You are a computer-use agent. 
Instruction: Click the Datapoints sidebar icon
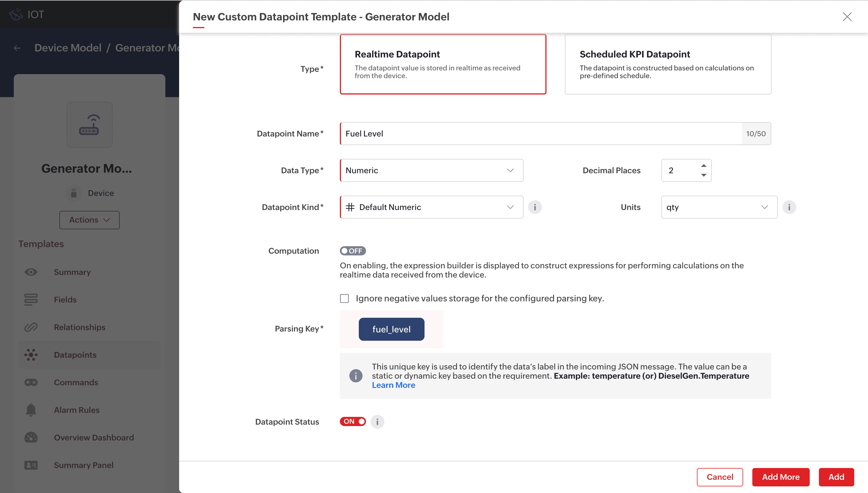[31, 355]
